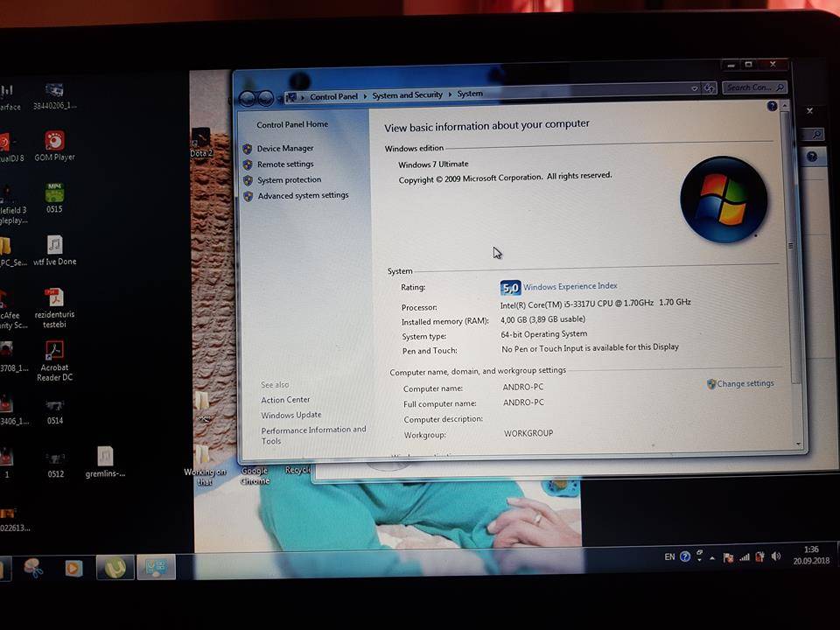Click the volume speaker tray icon
The height and width of the screenshot is (630, 840).
pos(776,556)
